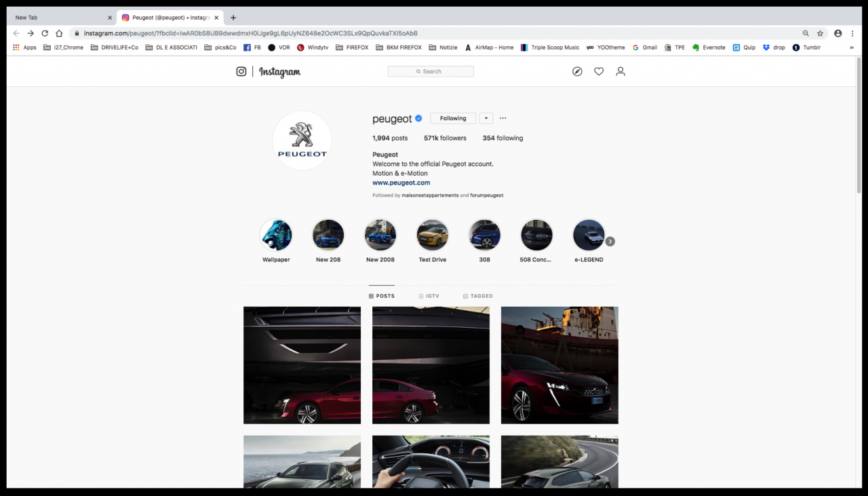
Task: Open the Explore compass icon
Action: 577,71
